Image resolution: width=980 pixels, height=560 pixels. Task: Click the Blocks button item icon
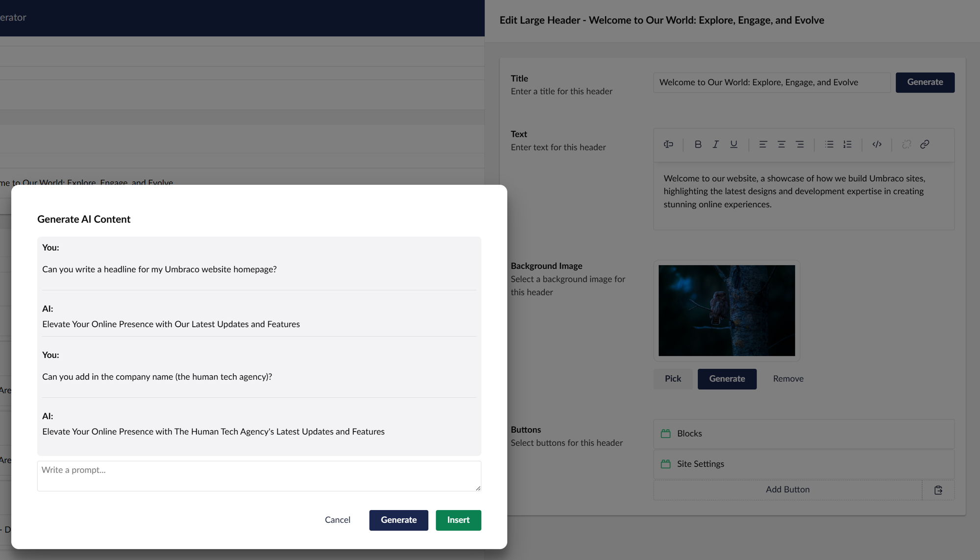[x=665, y=434]
